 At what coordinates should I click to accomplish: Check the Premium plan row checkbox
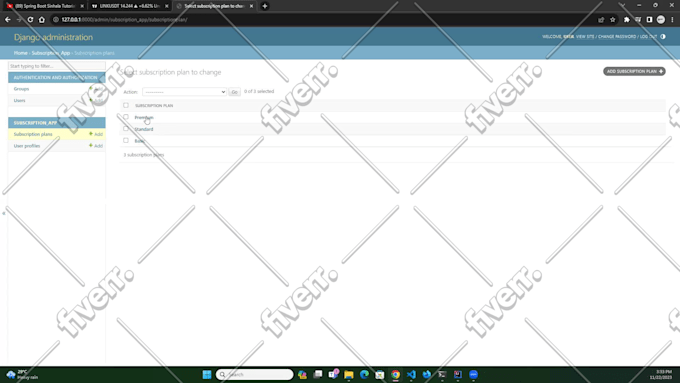(x=126, y=117)
